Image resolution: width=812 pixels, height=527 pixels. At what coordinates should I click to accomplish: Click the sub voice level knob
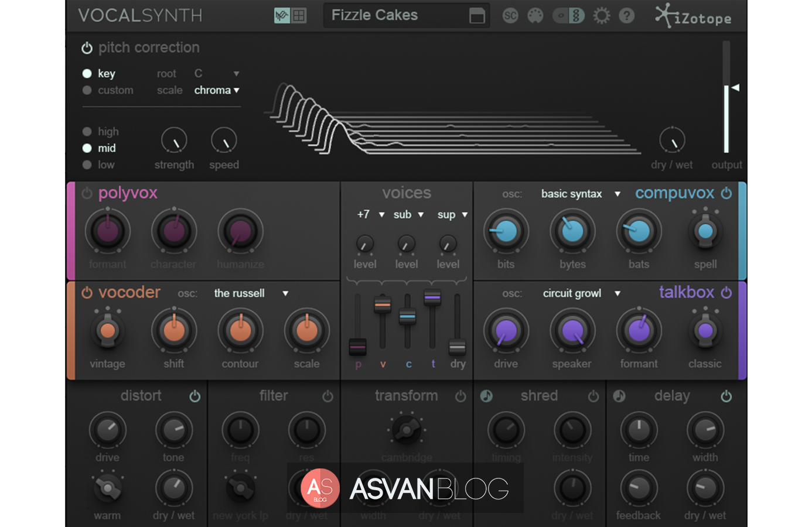(x=407, y=244)
